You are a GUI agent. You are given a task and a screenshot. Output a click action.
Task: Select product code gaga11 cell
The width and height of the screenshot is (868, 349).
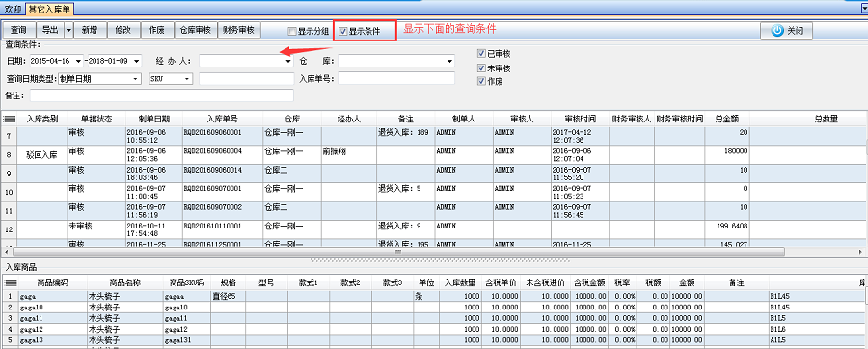coord(53,317)
